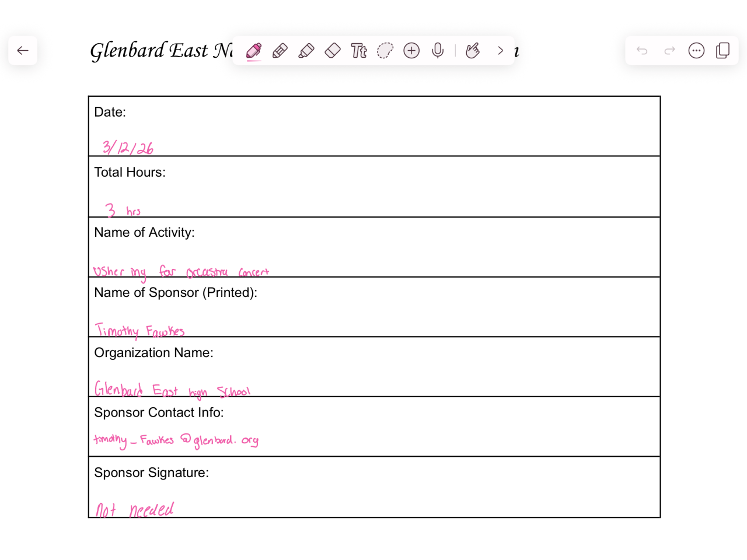Viewport: 747px width, 560px height.
Task: Open the add/insert plus menu
Action: [x=411, y=51]
